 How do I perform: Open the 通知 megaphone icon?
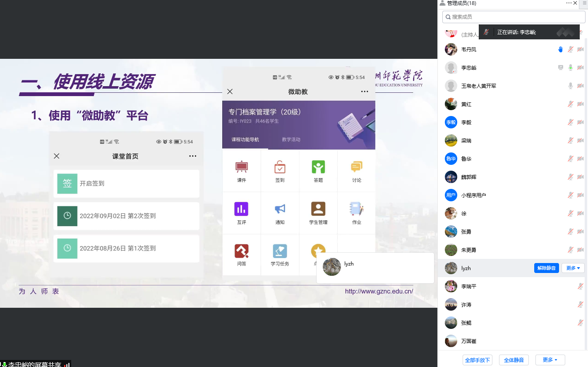pos(280,209)
